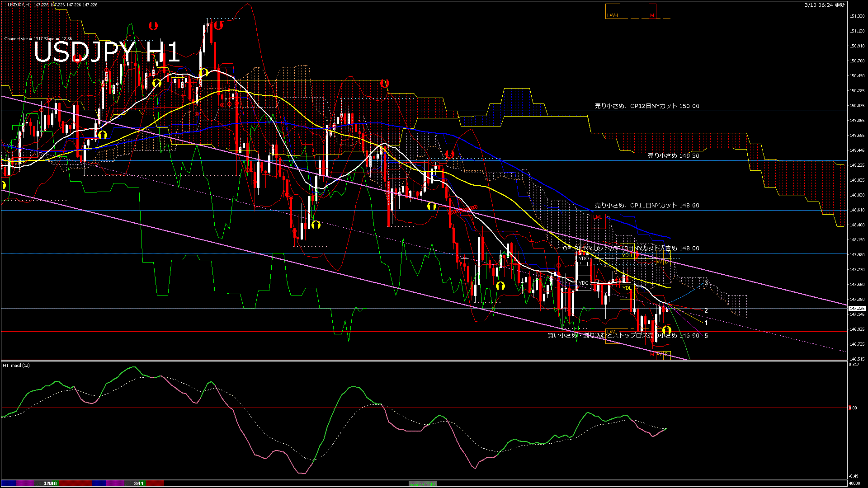Viewport: 868px width, 488px height.
Task: Click the USDJPY,H1 quote header line
Action: pyautogui.click(x=52, y=5)
